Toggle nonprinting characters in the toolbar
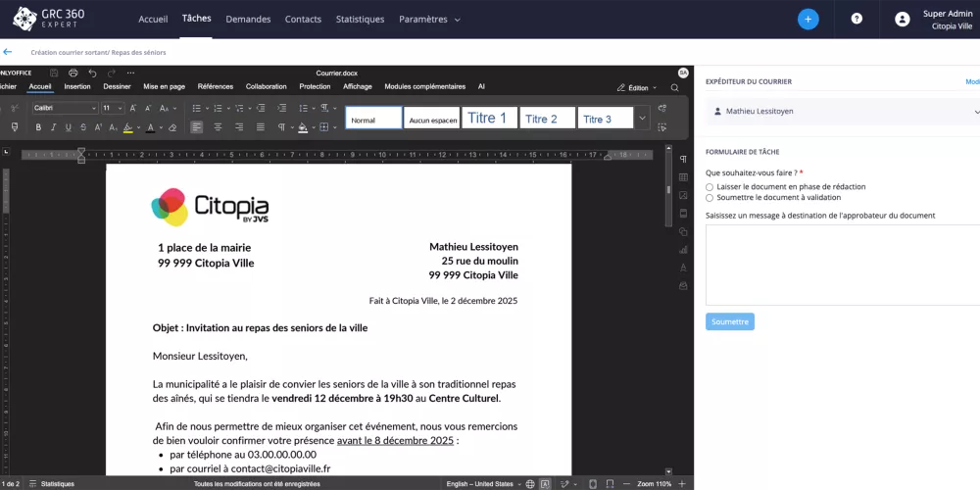The width and height of the screenshot is (980, 490). point(281,127)
